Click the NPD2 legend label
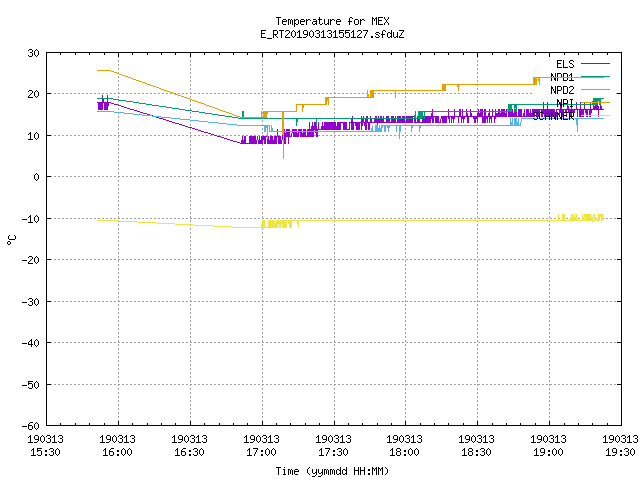640x480 pixels. [562, 90]
